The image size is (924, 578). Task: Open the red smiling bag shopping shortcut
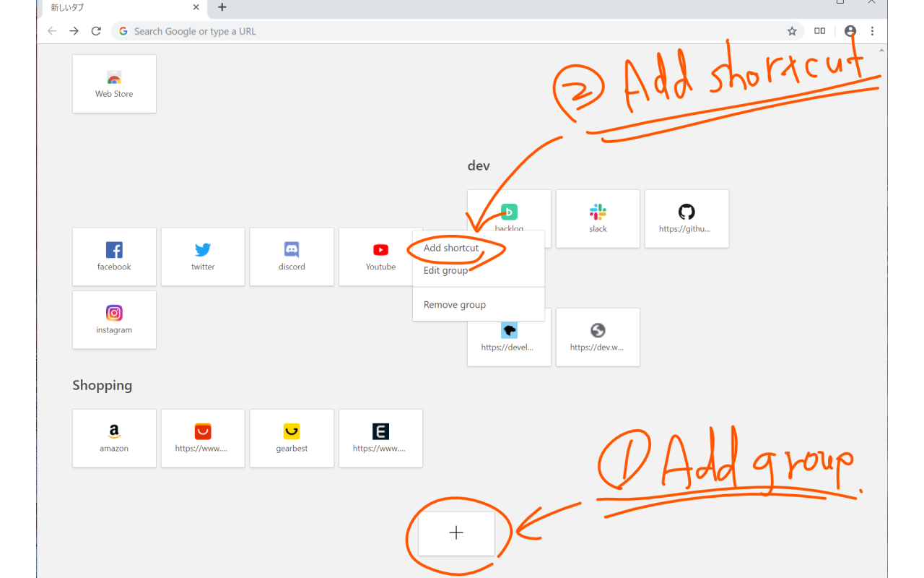click(203, 439)
